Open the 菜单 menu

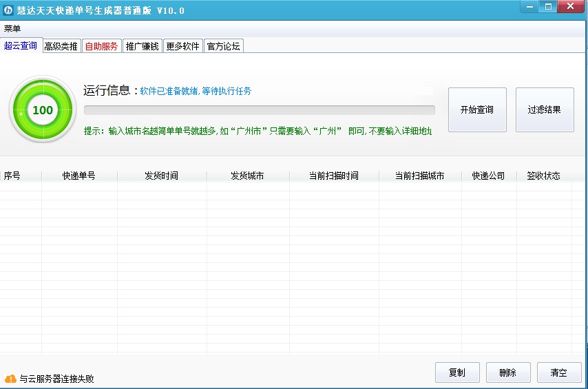click(12, 29)
